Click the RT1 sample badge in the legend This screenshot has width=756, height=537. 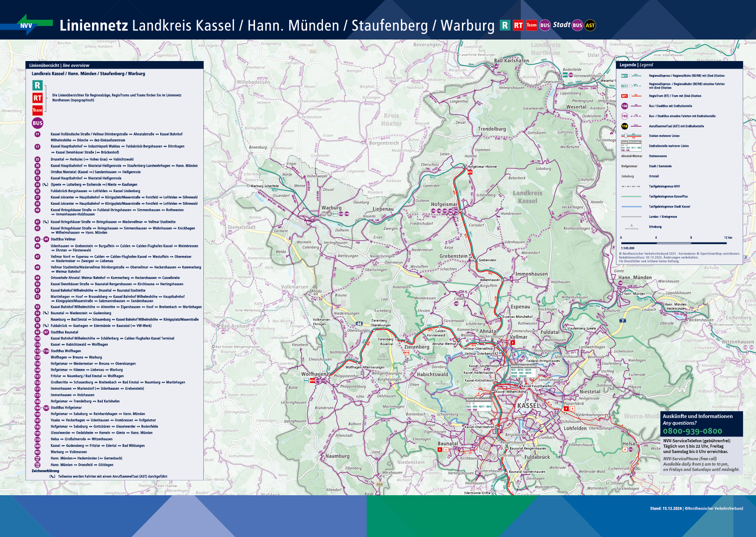click(x=624, y=96)
